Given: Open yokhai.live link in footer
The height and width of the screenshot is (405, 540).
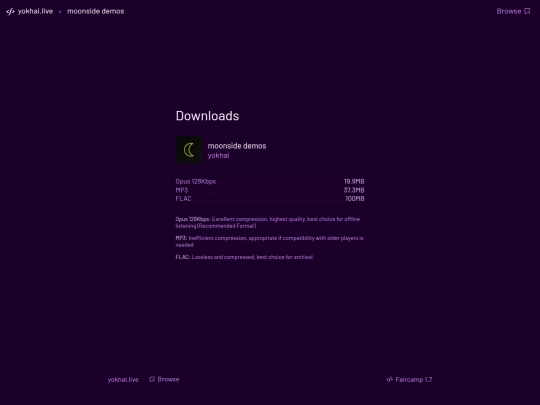Looking at the screenshot, I should [123, 380].
